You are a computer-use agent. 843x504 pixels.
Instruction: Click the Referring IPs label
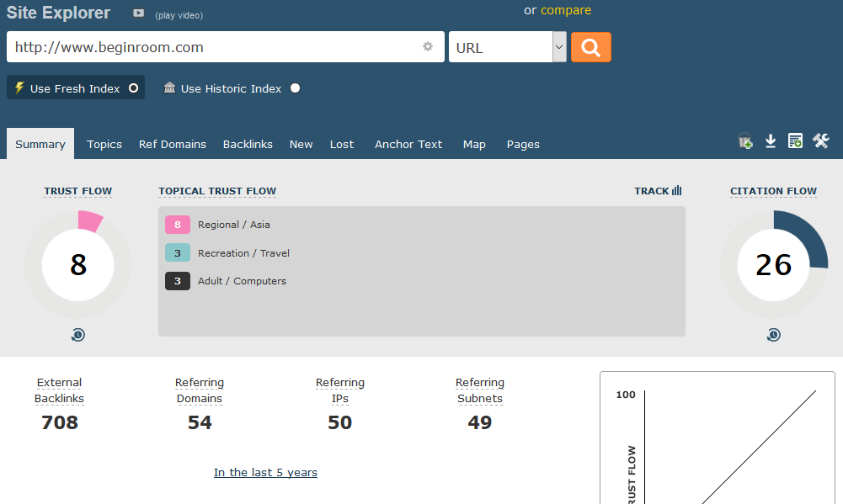(x=339, y=390)
